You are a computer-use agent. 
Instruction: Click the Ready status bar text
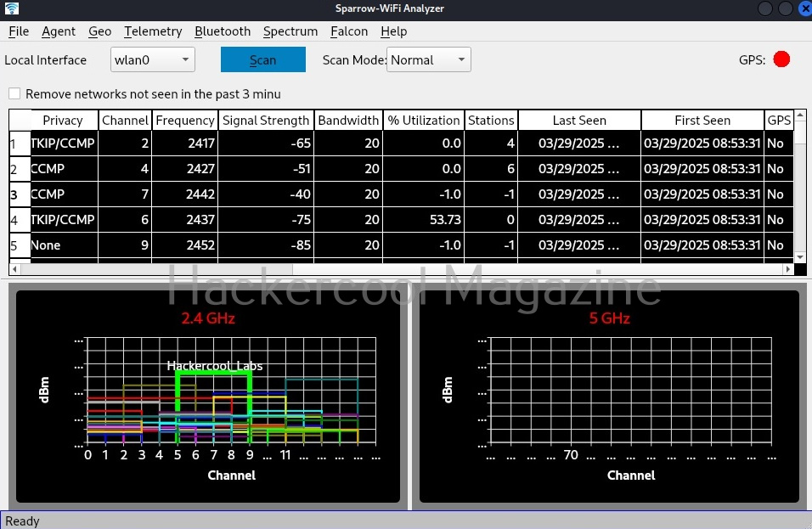[x=22, y=521]
